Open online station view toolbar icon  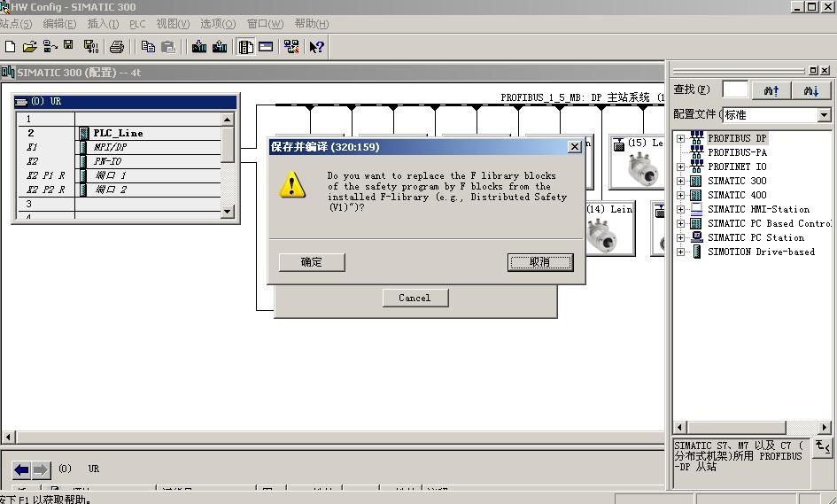click(50, 47)
